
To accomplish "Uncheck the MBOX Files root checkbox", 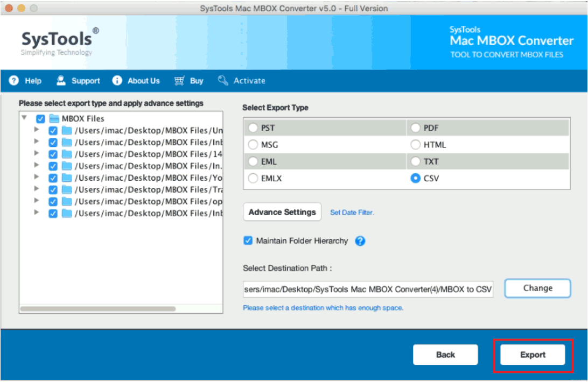I will click(x=40, y=119).
